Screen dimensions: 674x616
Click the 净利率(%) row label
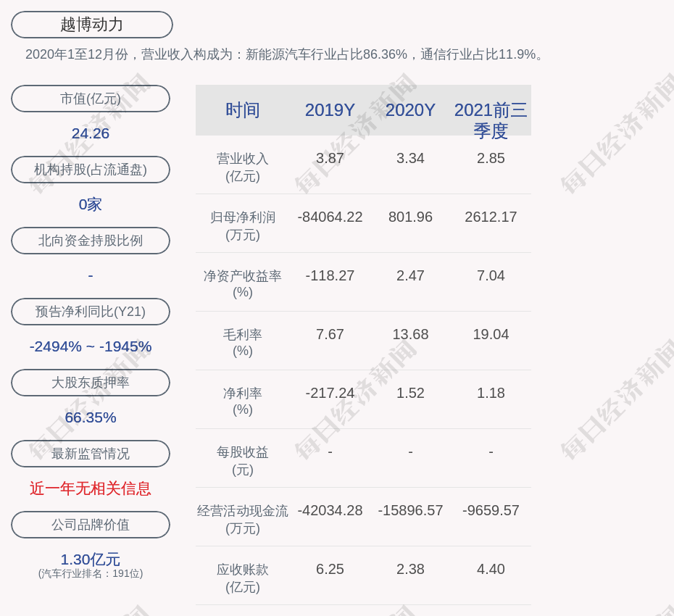pos(243,401)
